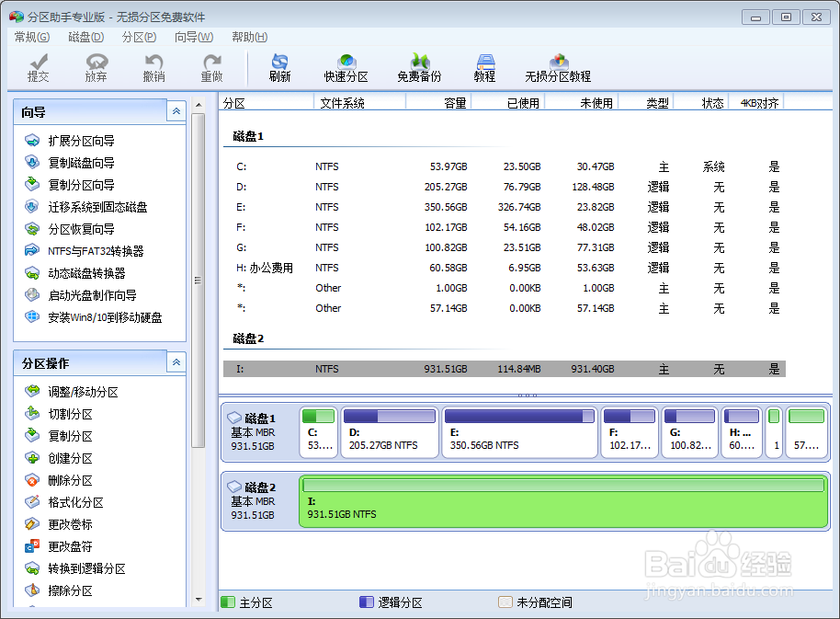Click the 刷新 (Refresh) icon

click(279, 67)
